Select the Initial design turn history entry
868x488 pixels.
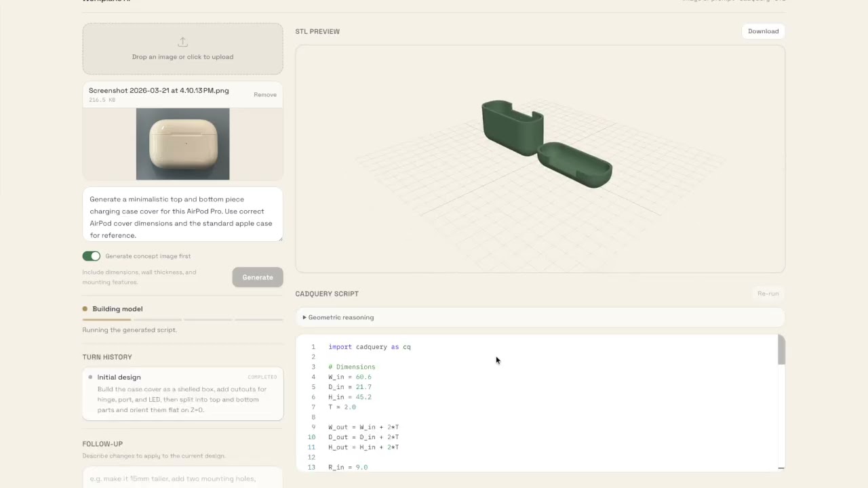pyautogui.click(x=182, y=394)
